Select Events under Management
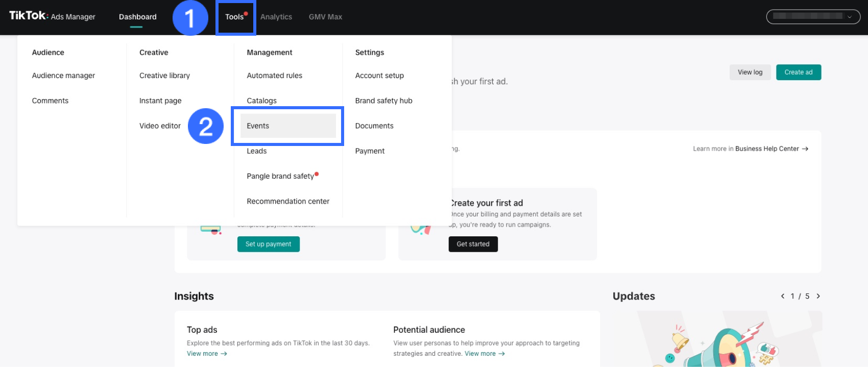The height and width of the screenshot is (367, 868). point(258,126)
